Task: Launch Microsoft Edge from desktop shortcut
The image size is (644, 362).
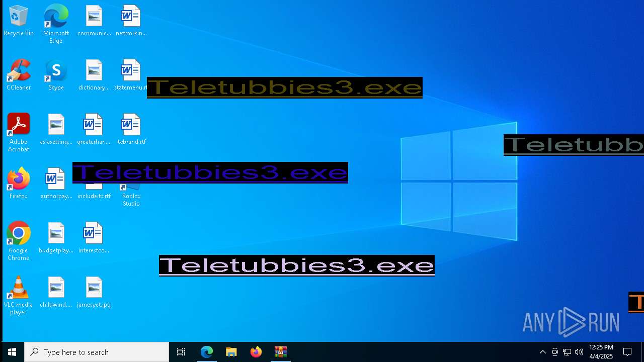Action: [x=56, y=24]
